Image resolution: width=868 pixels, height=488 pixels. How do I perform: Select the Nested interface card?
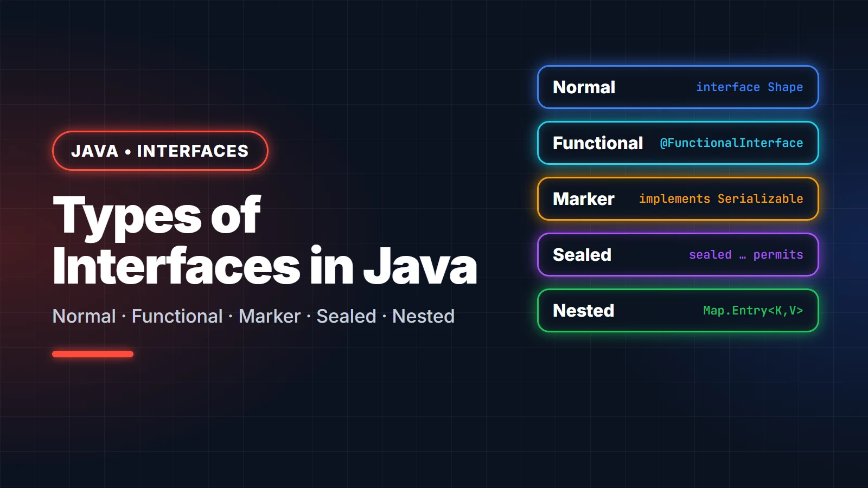coord(678,311)
